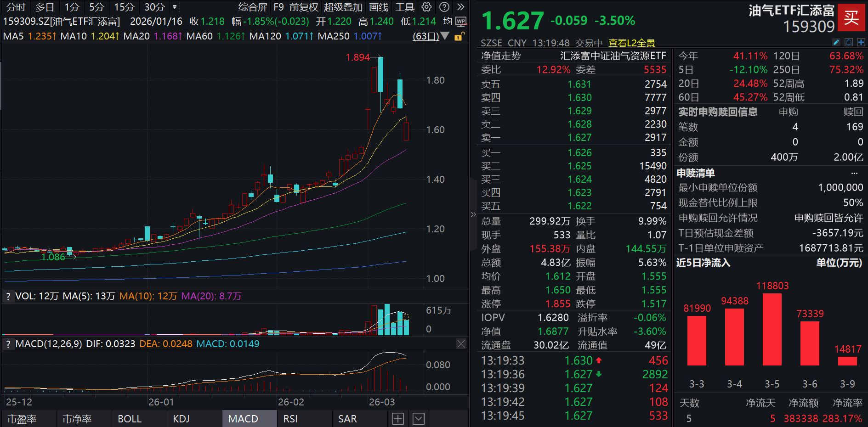
Task: Expand more time period options dropdown
Action: coord(175,7)
